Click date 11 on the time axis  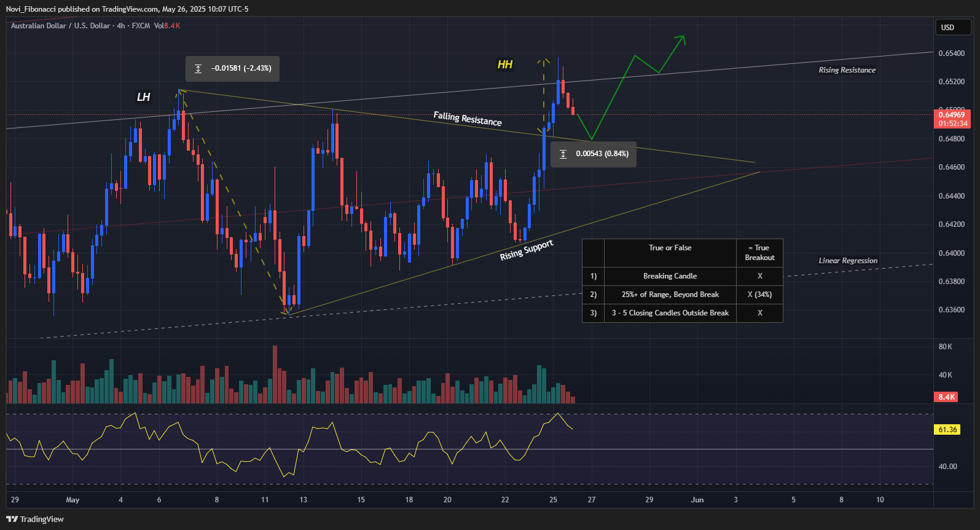(x=265, y=500)
